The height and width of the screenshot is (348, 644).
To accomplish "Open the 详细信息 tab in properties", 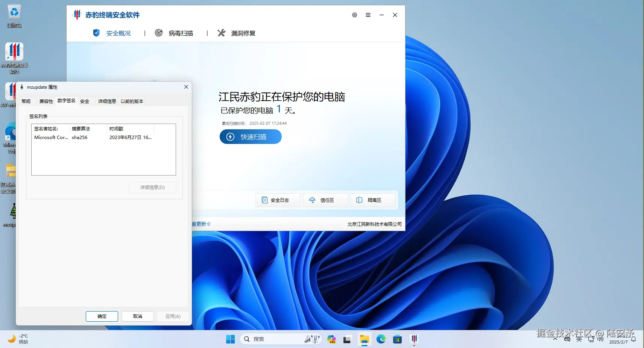I will pyautogui.click(x=107, y=101).
